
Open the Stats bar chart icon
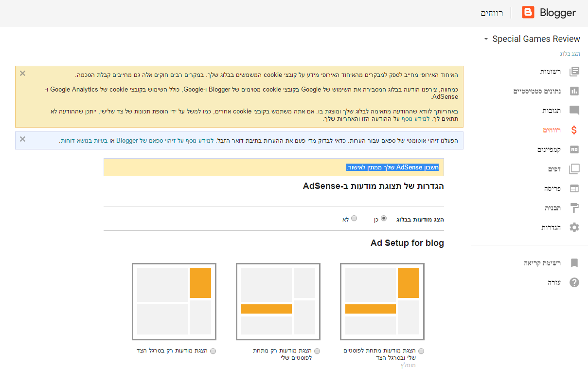coord(574,91)
